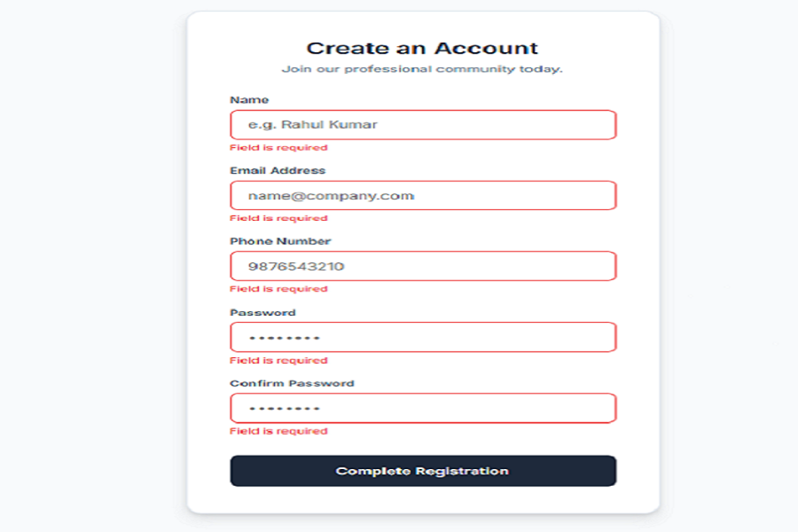Click the Email Address input field

click(423, 194)
